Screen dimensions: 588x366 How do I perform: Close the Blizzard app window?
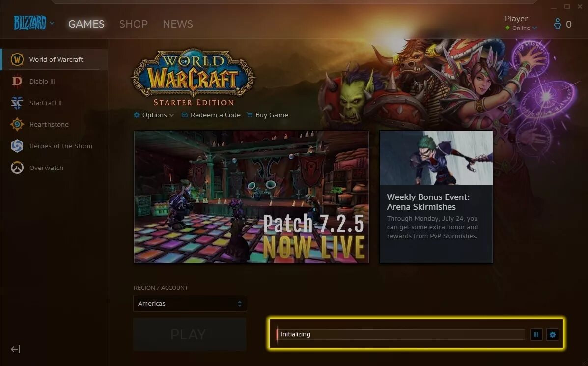click(580, 7)
